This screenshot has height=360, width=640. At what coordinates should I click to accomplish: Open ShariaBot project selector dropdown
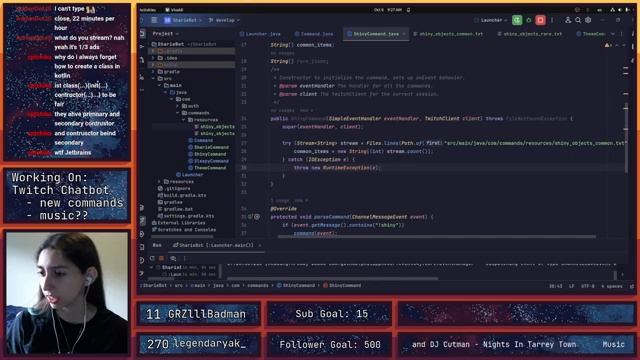click(183, 20)
